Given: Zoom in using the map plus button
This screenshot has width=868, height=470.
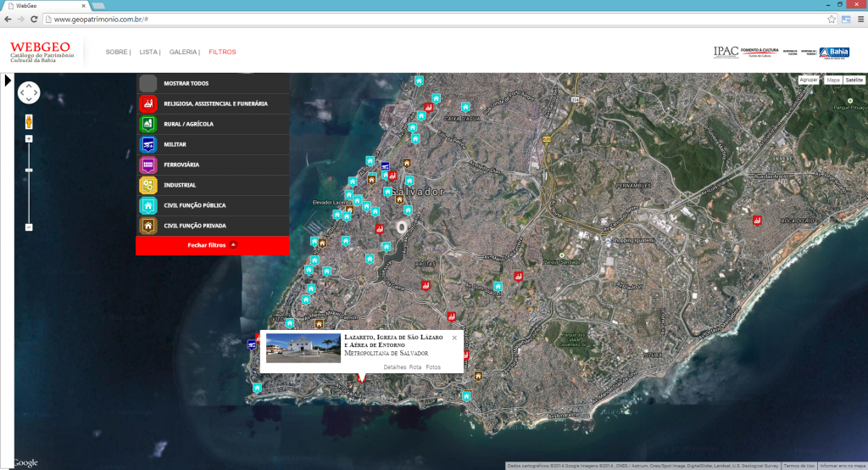Looking at the screenshot, I should 29,139.
